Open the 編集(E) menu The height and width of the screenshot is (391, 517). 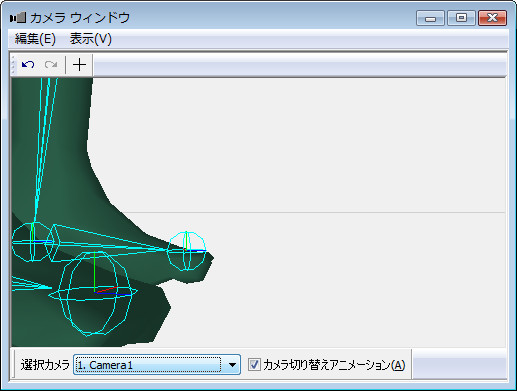click(35, 39)
